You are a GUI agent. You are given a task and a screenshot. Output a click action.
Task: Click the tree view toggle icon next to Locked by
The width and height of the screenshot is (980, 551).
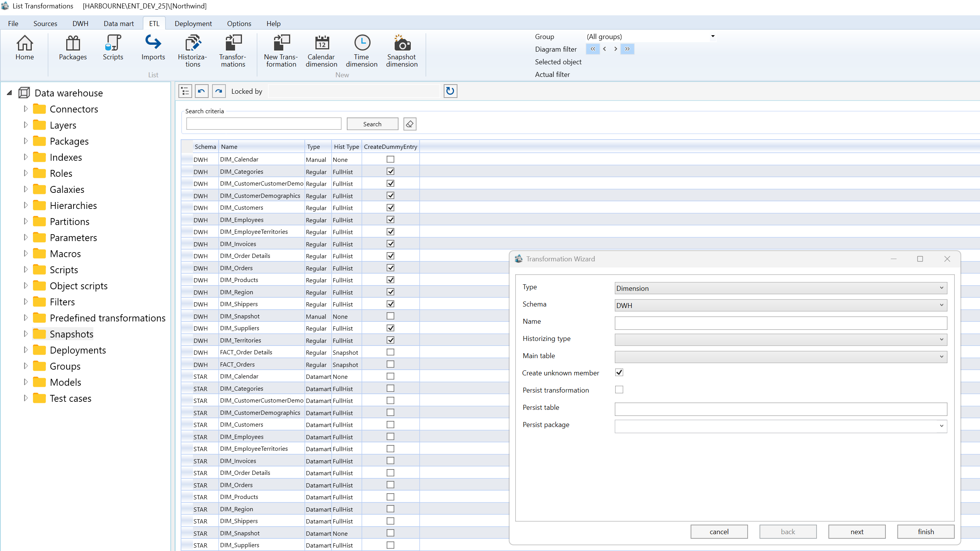[x=185, y=91]
